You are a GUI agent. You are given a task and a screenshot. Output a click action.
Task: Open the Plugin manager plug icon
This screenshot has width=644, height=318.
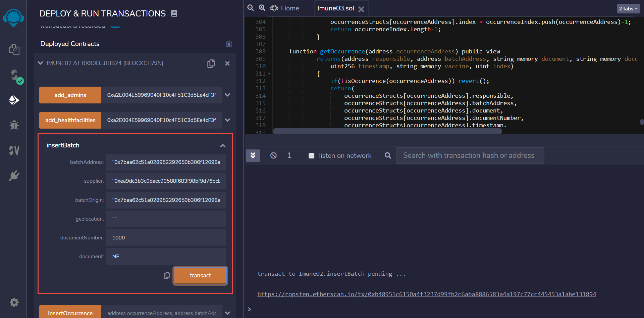coord(14,176)
